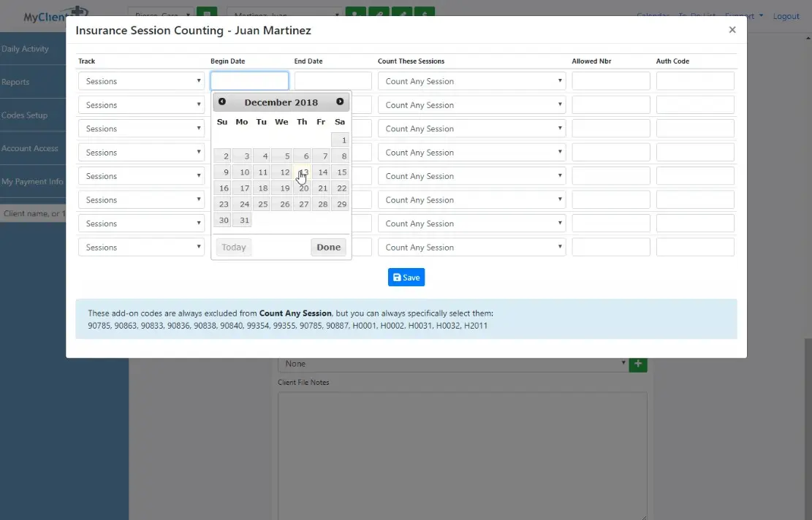The height and width of the screenshot is (520, 812).
Task: Click the calendar icon beside the client picker
Action: point(207,13)
